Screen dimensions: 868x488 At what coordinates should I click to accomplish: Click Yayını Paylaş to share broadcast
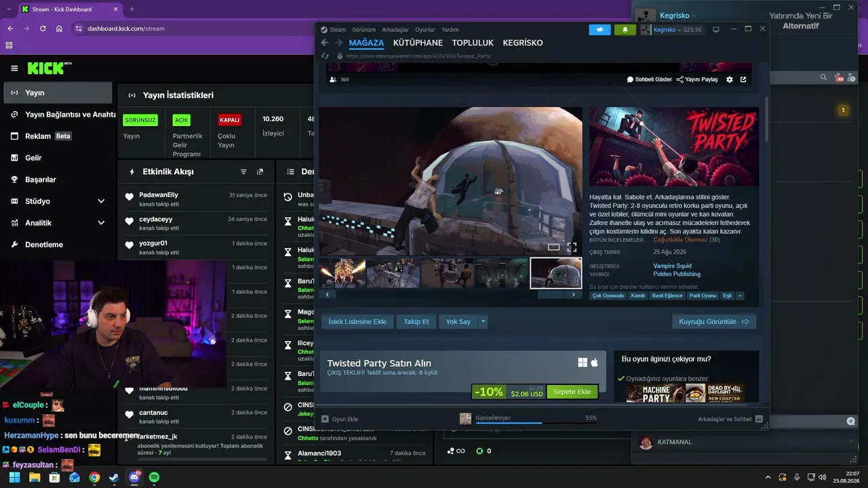(696, 79)
